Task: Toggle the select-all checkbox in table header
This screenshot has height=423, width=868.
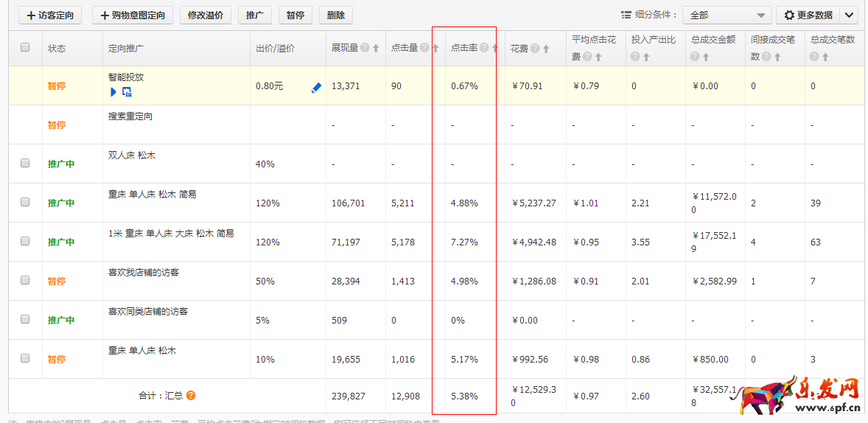Action: point(25,47)
